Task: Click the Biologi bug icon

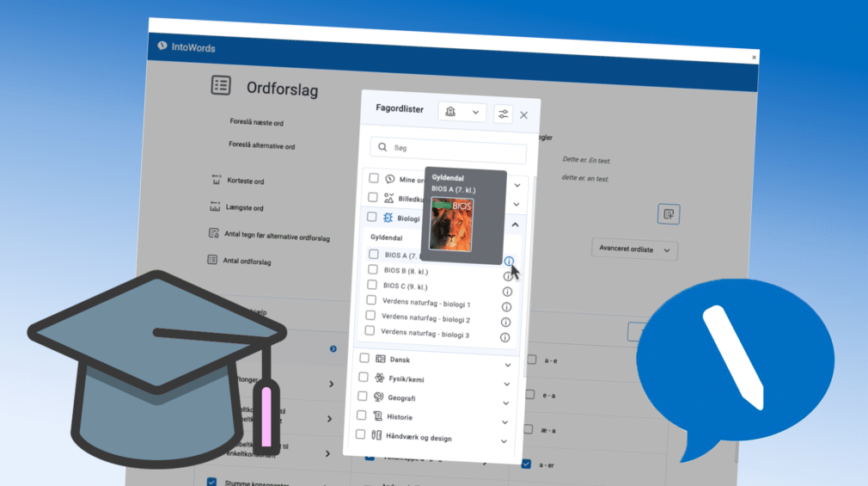Action: 388,218
